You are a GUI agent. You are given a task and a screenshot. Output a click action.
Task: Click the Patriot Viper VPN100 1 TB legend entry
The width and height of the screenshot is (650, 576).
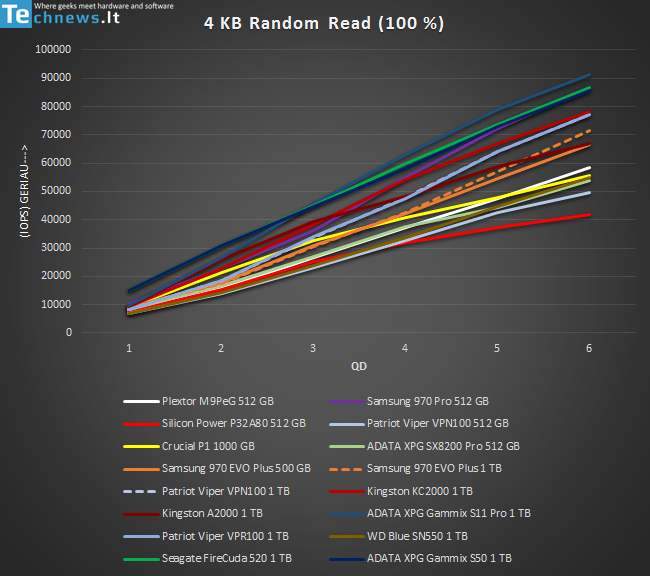coord(206,491)
